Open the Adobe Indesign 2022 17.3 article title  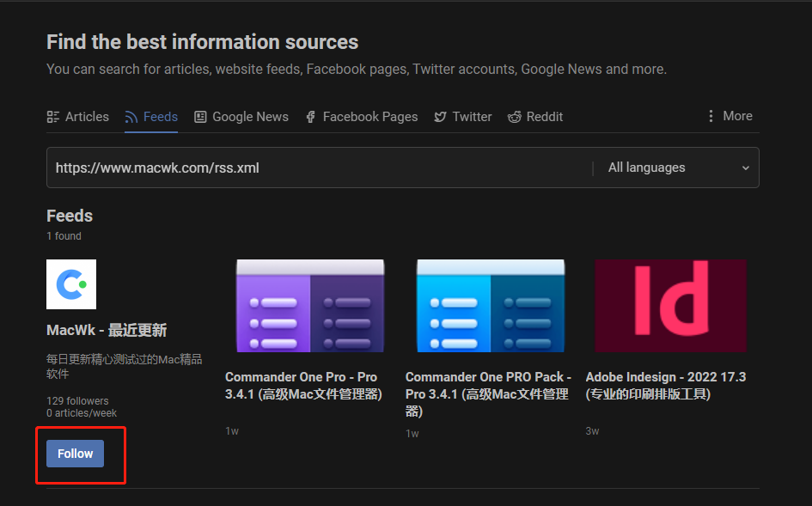[665, 386]
